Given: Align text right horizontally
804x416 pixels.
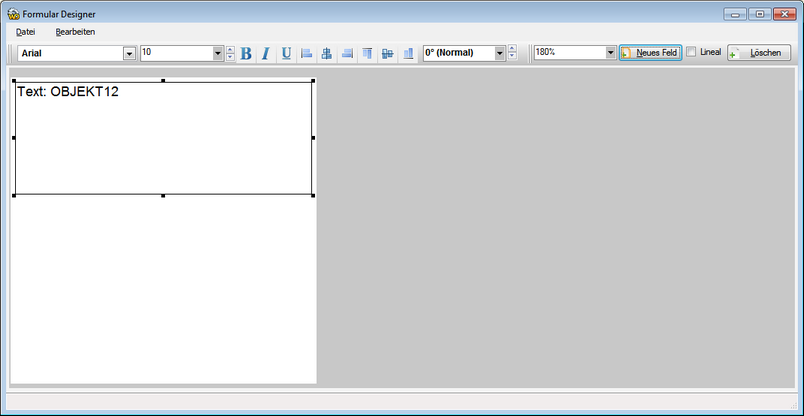Looking at the screenshot, I should tap(347, 53).
